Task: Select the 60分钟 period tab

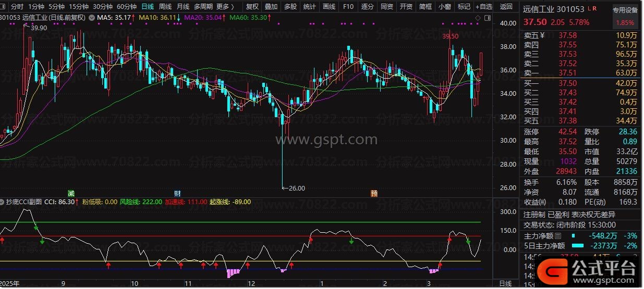Action: pyautogui.click(x=126, y=7)
